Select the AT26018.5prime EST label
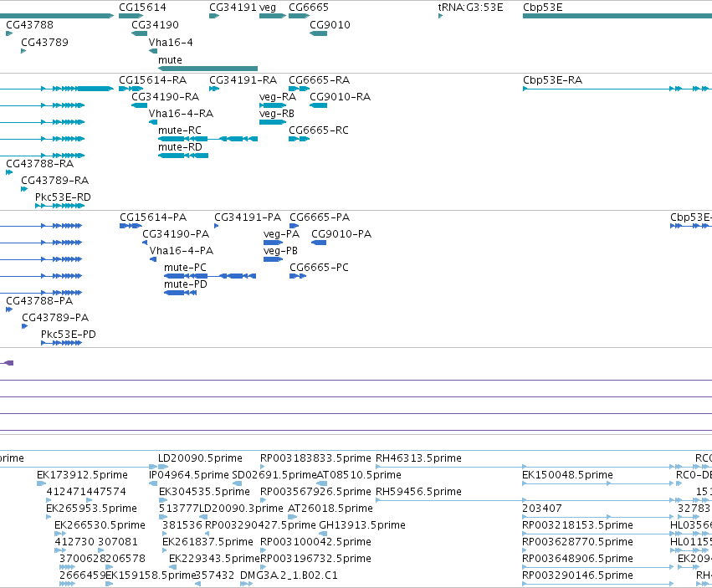The width and height of the screenshot is (712, 588). 330,508
